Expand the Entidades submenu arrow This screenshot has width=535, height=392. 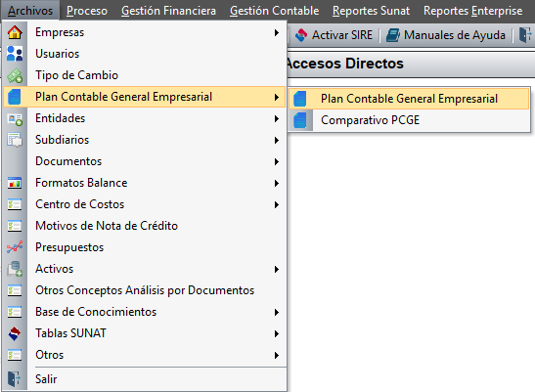277,118
